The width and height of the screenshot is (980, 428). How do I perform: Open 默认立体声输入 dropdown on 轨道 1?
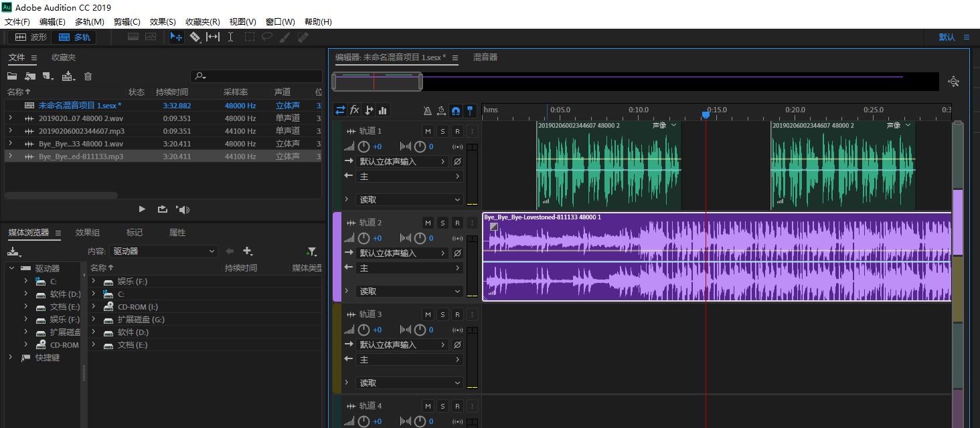click(x=403, y=162)
